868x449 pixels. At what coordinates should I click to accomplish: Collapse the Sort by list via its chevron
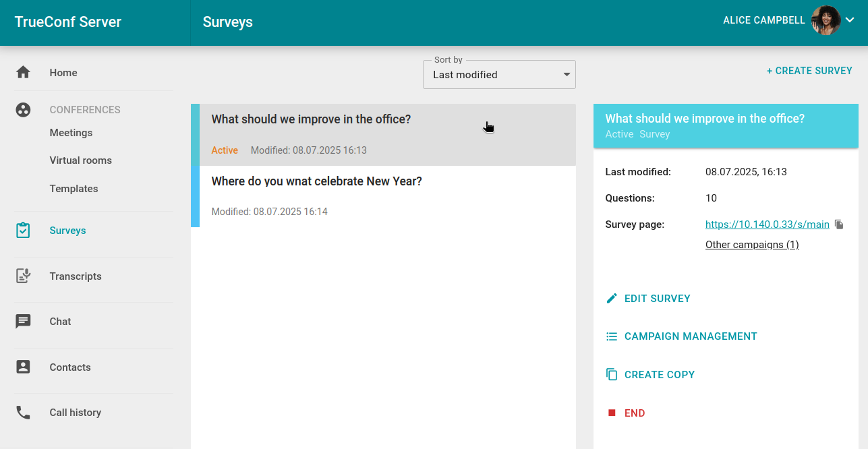(566, 74)
